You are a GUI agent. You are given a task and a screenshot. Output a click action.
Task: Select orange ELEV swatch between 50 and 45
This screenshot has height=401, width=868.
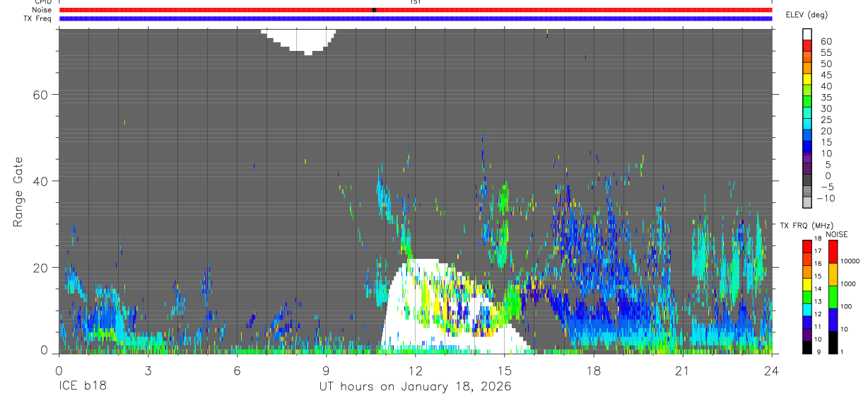click(807, 69)
